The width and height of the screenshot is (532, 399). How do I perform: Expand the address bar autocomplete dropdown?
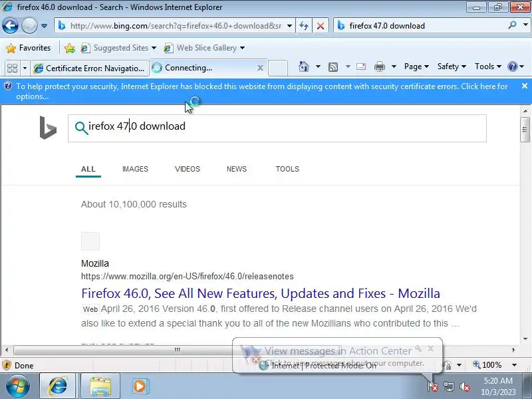tap(289, 26)
